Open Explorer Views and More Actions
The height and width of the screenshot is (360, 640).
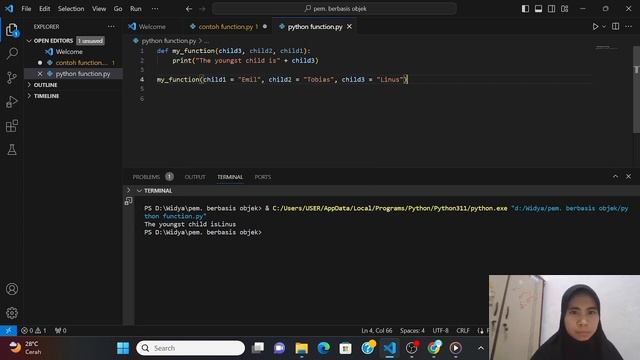111,27
